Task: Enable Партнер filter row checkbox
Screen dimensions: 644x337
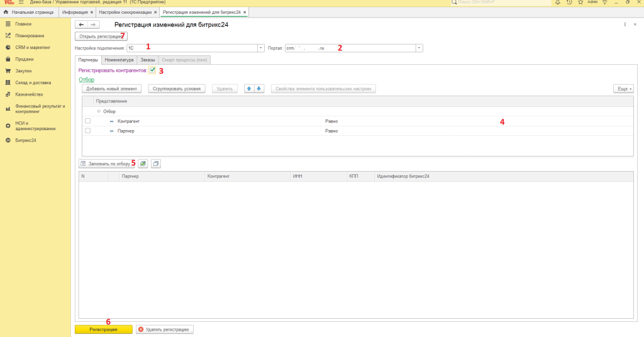Action: coord(87,131)
